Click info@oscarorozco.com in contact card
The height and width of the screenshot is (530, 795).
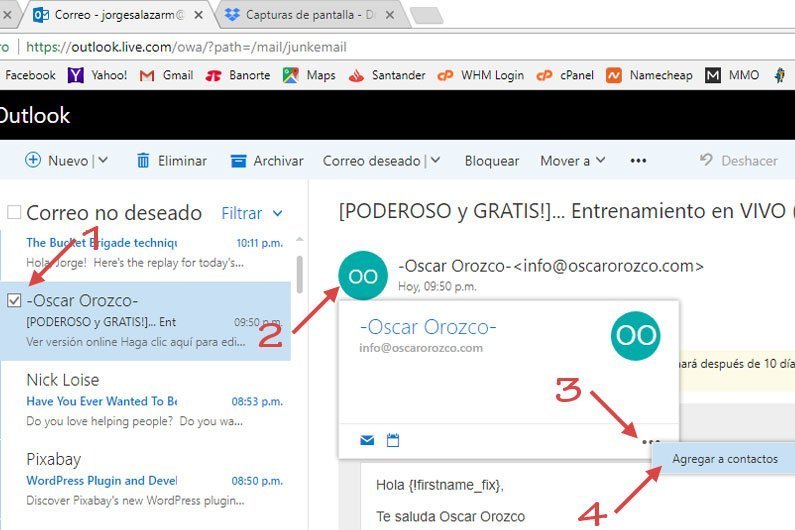point(421,348)
